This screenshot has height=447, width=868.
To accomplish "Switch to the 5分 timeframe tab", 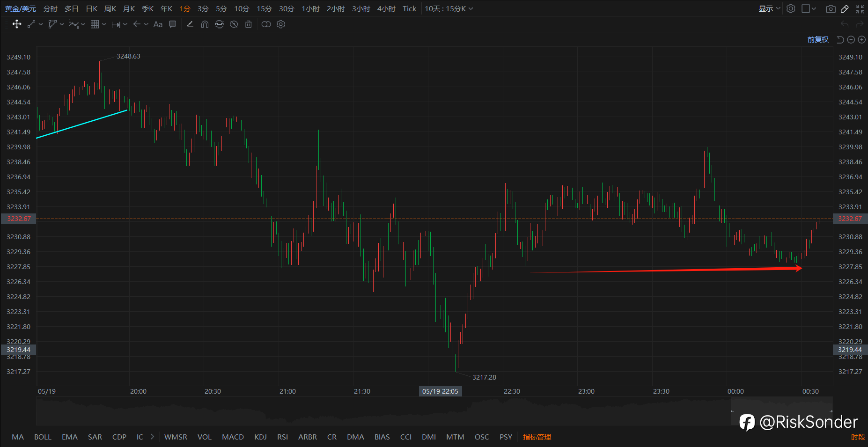I will (x=221, y=9).
